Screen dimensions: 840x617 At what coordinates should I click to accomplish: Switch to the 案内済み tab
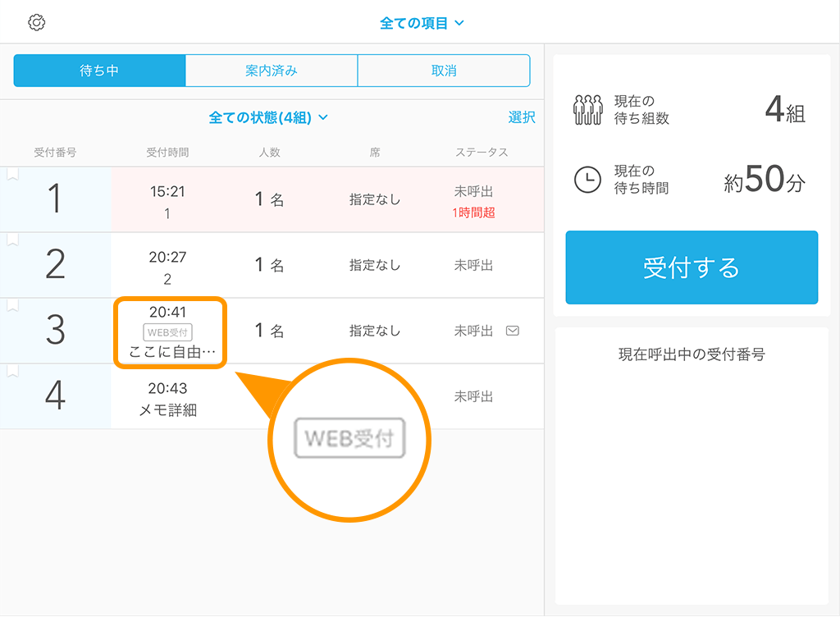pos(272,71)
